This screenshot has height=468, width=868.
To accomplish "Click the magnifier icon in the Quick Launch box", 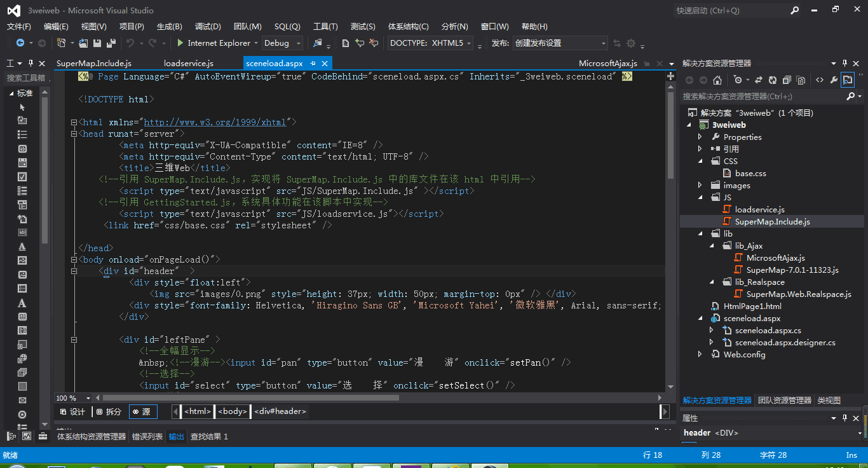I will coord(794,11).
